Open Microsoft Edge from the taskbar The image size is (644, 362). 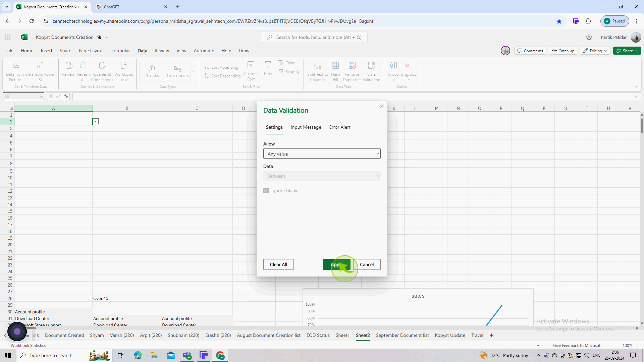point(138,355)
